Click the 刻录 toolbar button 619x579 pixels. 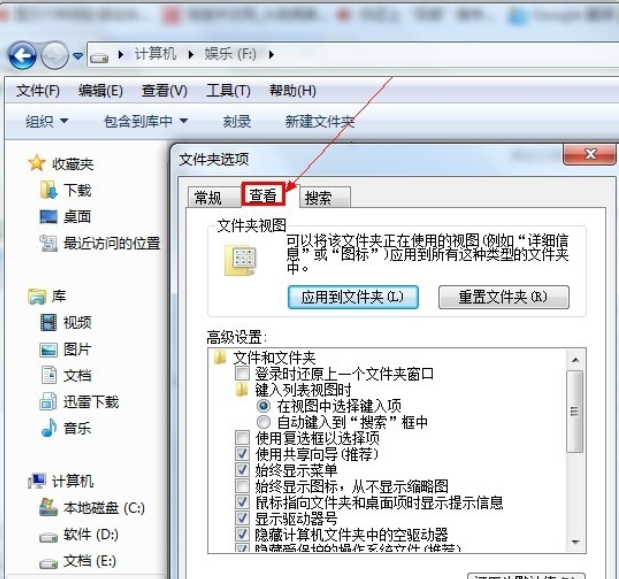237,121
